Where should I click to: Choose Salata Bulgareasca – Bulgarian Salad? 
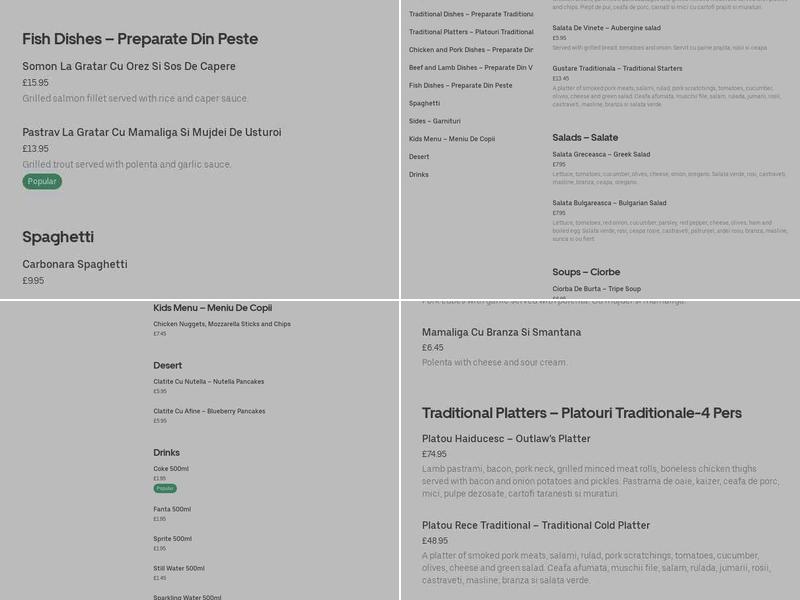[609, 203]
